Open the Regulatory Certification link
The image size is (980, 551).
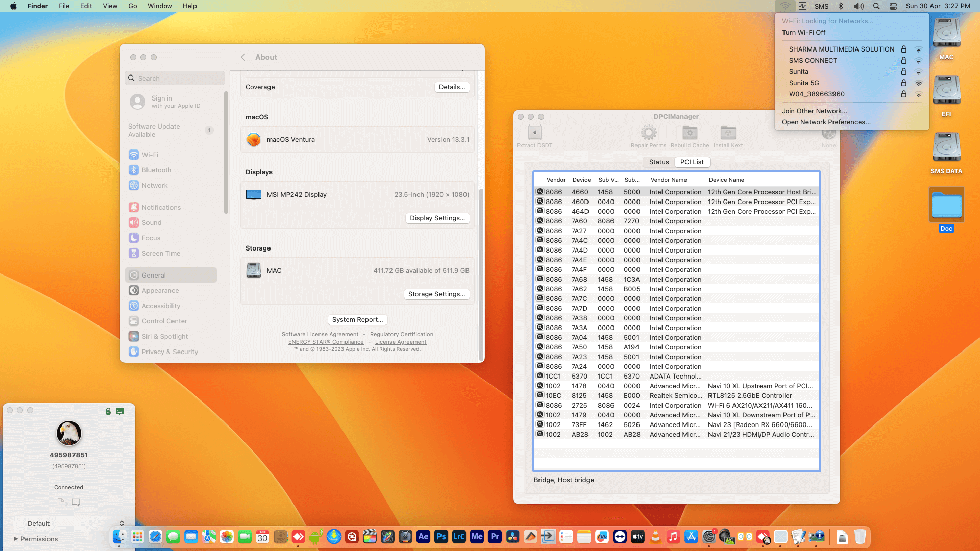tap(402, 335)
